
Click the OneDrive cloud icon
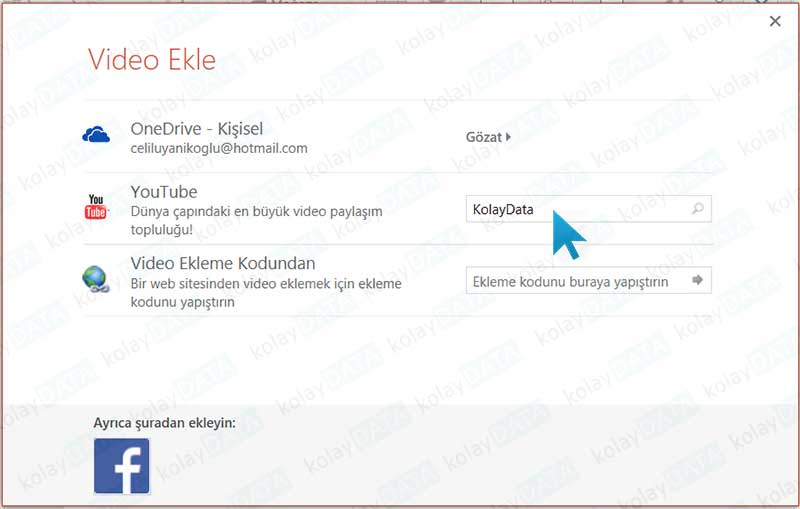coord(96,135)
